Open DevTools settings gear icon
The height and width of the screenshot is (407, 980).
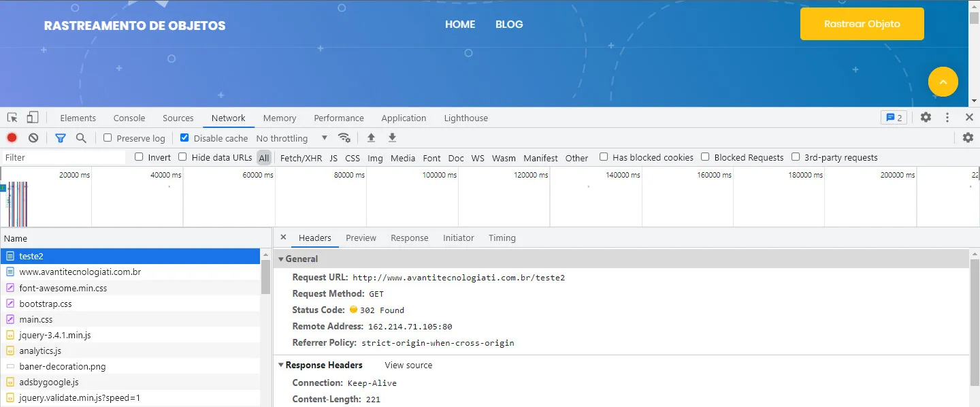(x=926, y=118)
